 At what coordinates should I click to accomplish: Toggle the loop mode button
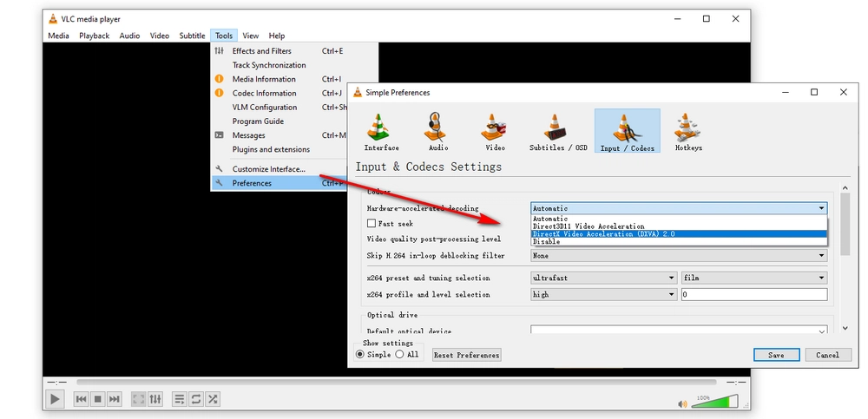click(x=196, y=398)
